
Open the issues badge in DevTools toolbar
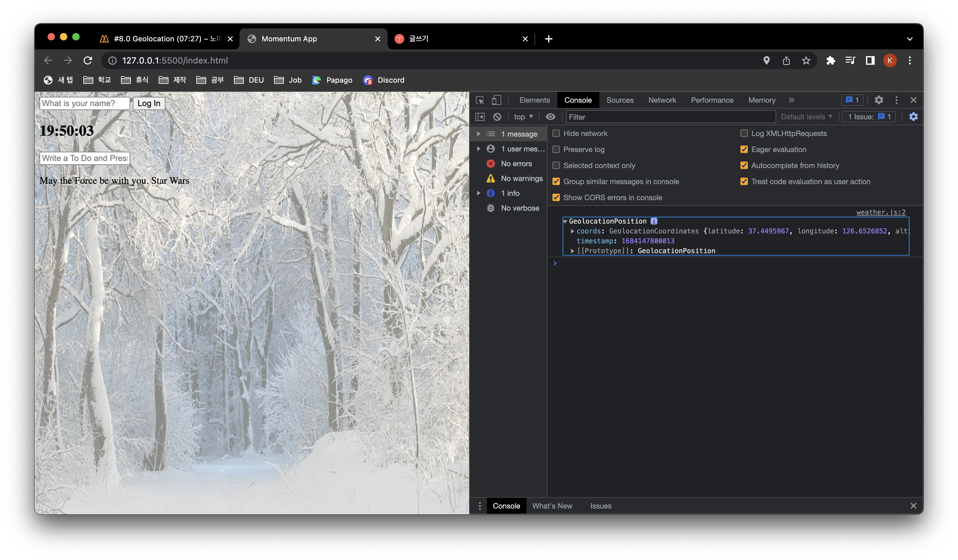pyautogui.click(x=852, y=100)
